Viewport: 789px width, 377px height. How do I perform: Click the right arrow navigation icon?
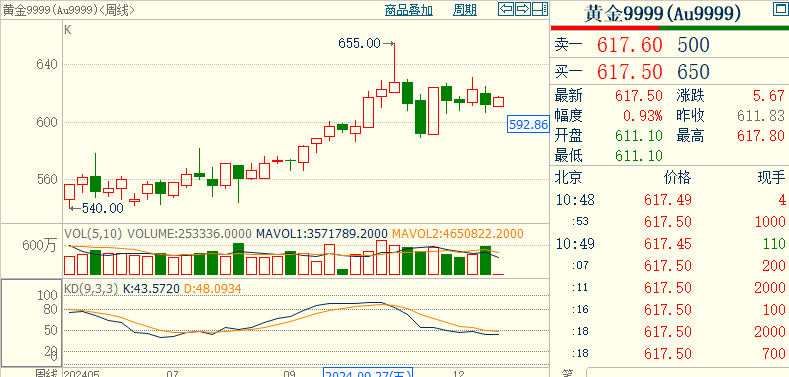pyautogui.click(x=523, y=9)
